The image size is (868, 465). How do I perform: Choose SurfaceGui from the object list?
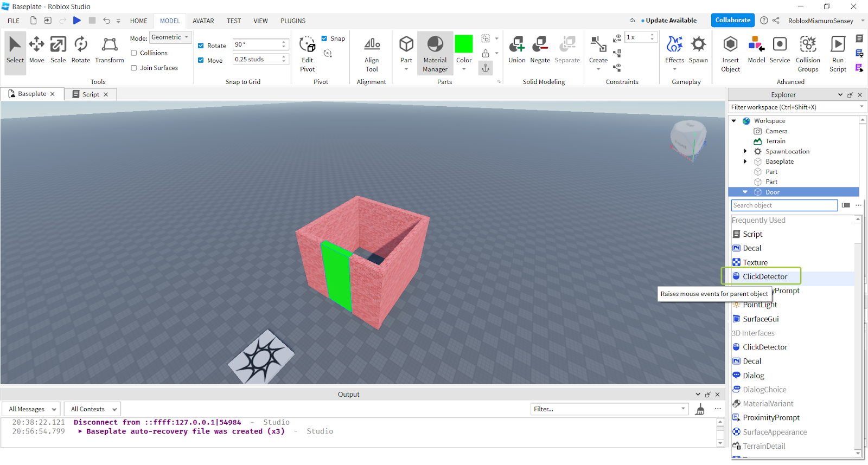coord(761,319)
